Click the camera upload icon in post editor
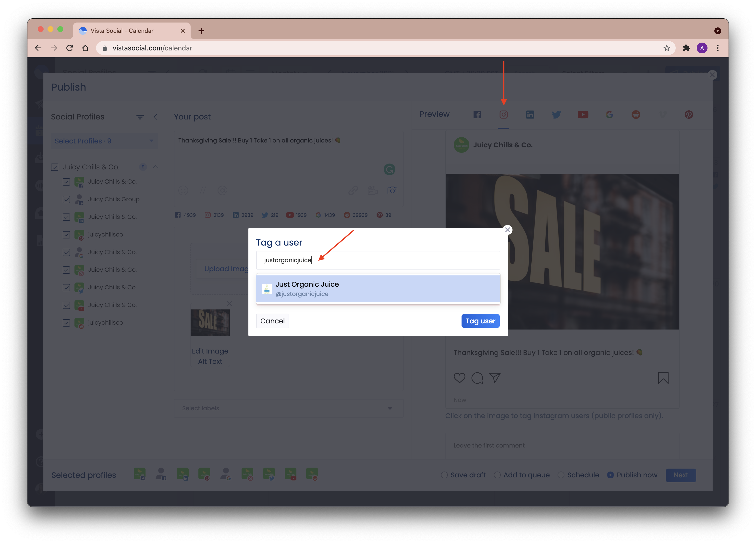 point(392,190)
